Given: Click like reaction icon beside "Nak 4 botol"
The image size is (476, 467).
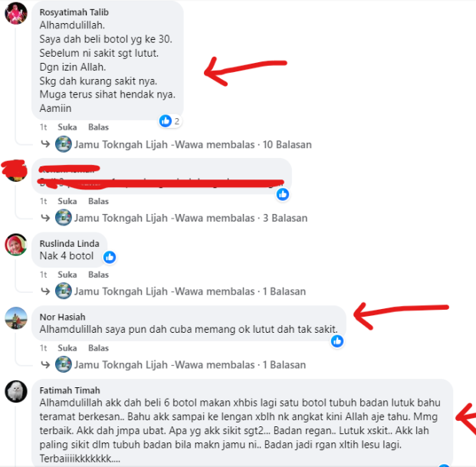Looking at the screenshot, I should pyautogui.click(x=110, y=257).
